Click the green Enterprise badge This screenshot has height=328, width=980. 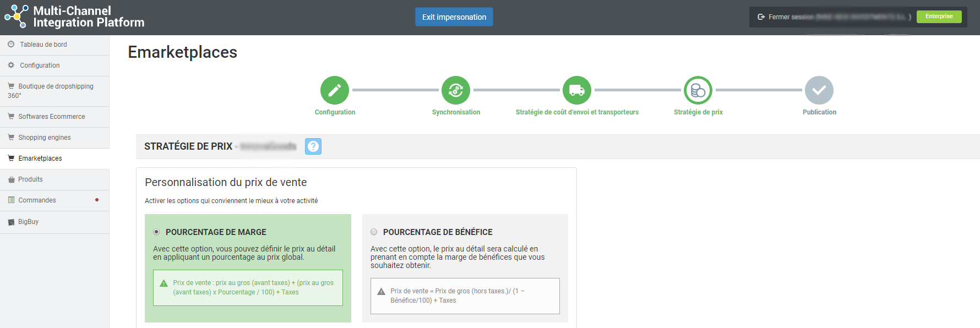(x=939, y=17)
